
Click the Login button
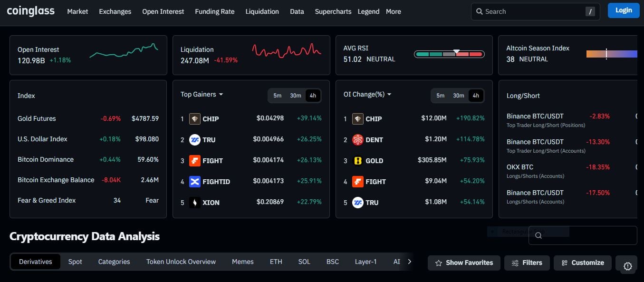(623, 10)
